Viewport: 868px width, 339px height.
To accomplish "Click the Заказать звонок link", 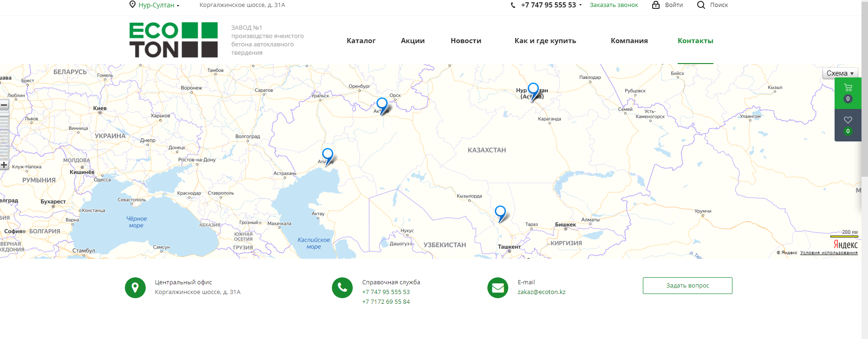I will tap(614, 5).
